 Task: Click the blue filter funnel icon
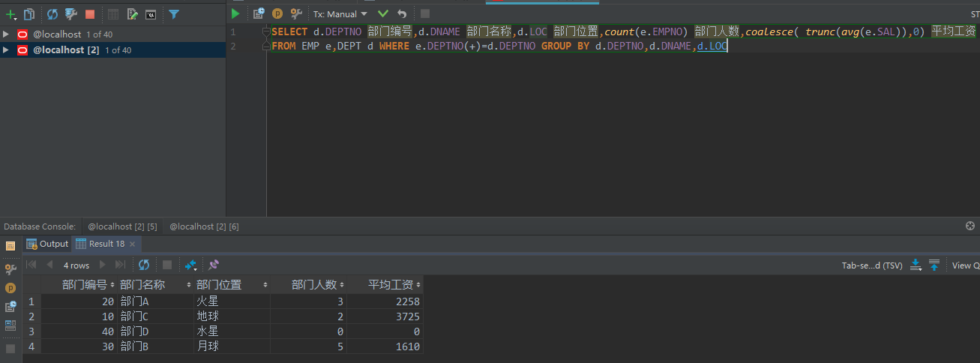(x=174, y=14)
